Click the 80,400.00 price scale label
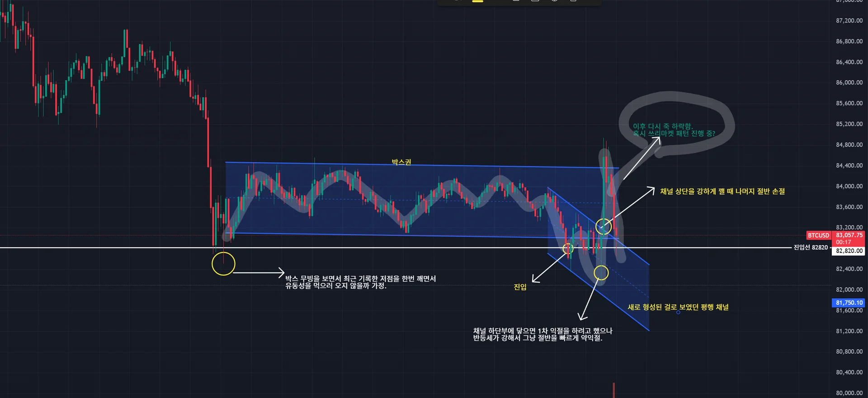The image size is (868, 398). coord(849,372)
